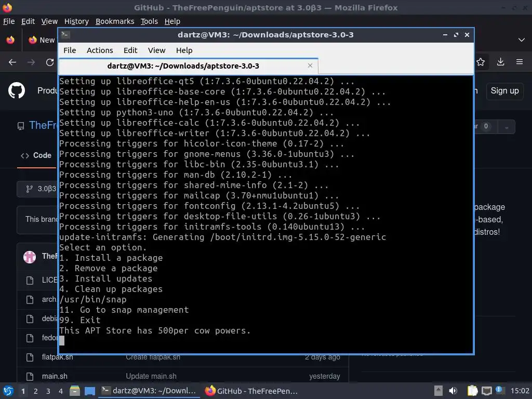This screenshot has width=532, height=399.
Task: Click the clipboard manager tray icon
Action: (x=472, y=391)
